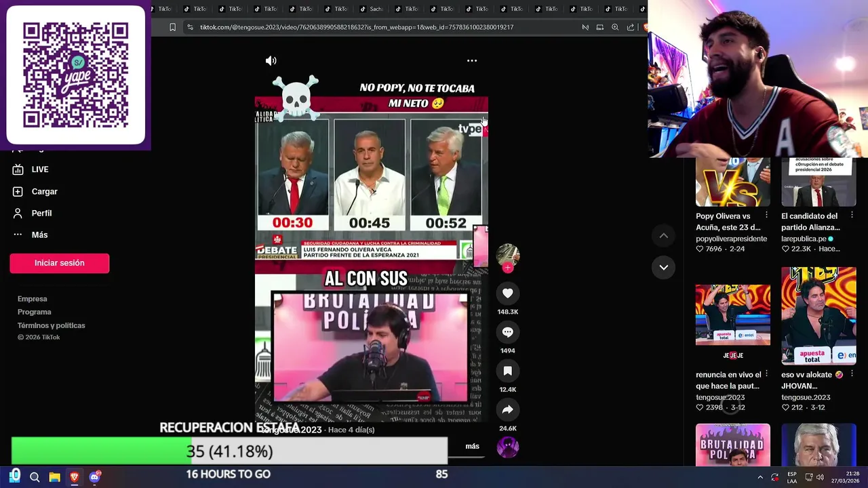Focus the tiktok.com URL address field
This screenshot has height=488, width=868.
pyautogui.click(x=357, y=27)
